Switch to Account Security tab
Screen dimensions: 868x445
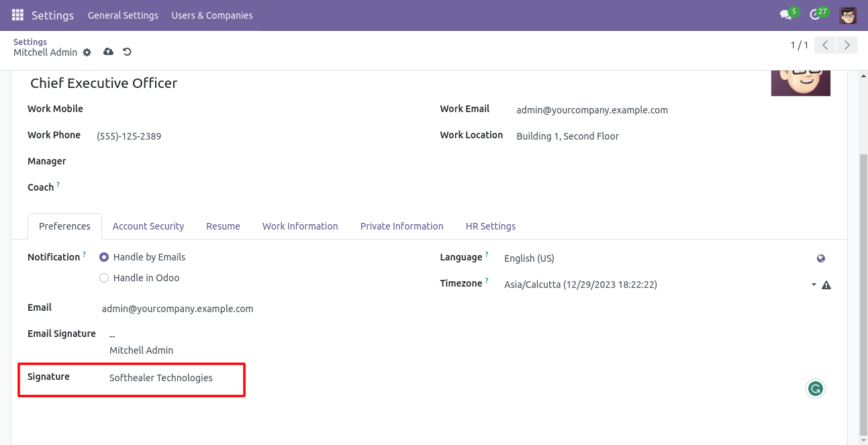pos(148,226)
